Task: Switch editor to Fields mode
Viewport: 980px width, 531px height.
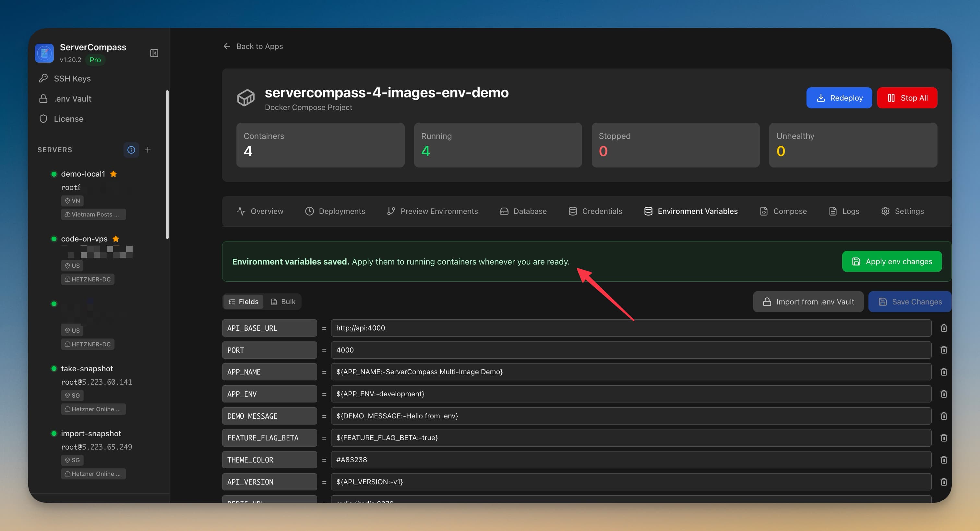Action: [244, 302]
